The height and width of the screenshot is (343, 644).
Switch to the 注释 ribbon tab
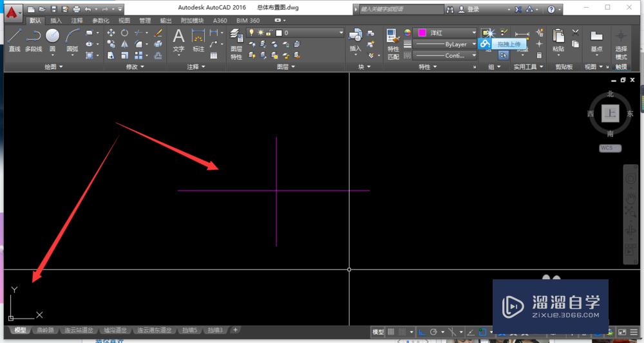(x=77, y=21)
